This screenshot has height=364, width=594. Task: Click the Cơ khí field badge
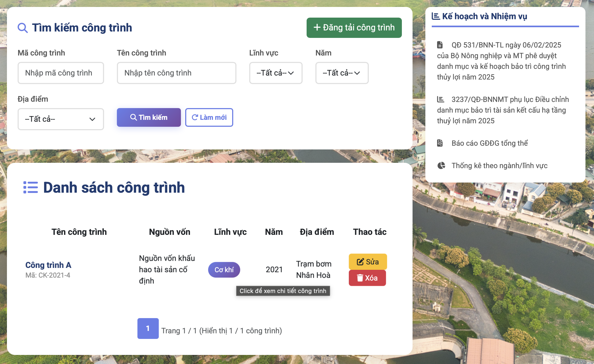tap(224, 270)
